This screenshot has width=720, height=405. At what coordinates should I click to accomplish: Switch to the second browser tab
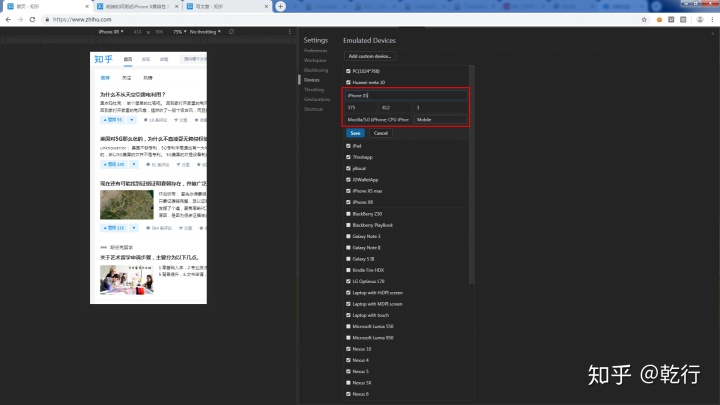[x=138, y=6]
